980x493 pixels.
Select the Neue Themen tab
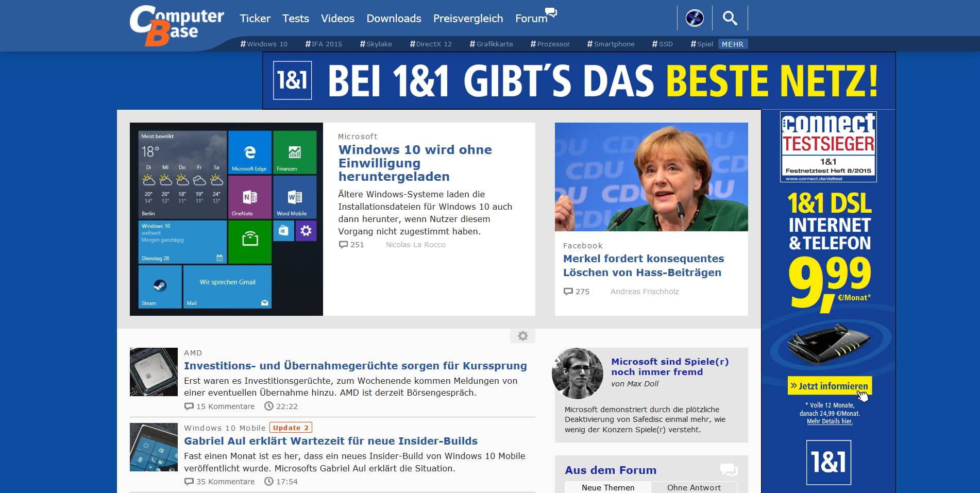pos(608,487)
